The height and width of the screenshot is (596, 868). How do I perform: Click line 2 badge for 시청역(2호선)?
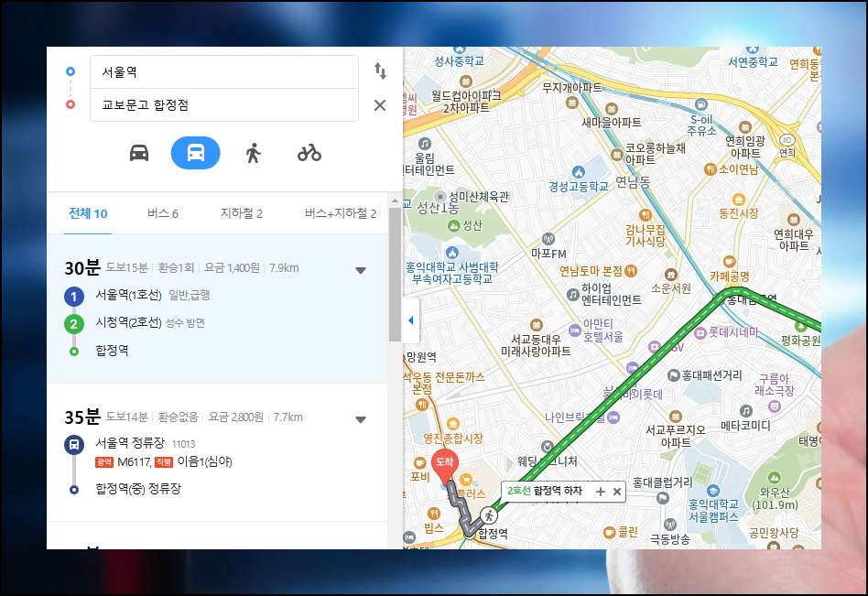tap(74, 324)
